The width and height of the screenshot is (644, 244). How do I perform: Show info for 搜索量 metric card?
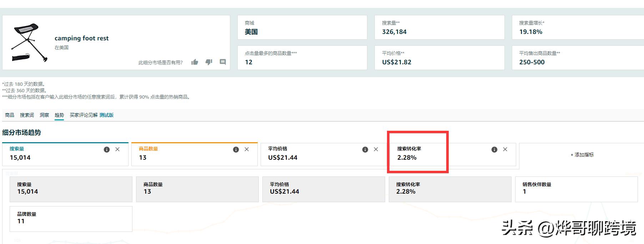tap(107, 150)
